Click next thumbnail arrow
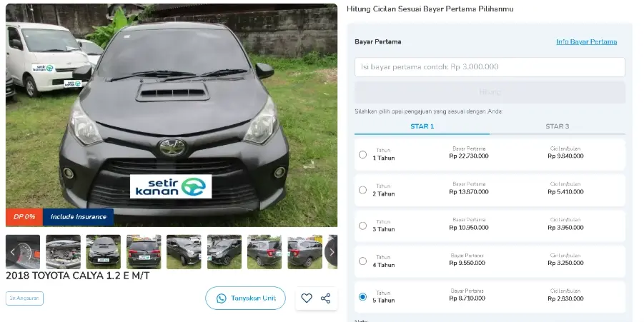Viewport: 644px width, 322px height. point(331,252)
